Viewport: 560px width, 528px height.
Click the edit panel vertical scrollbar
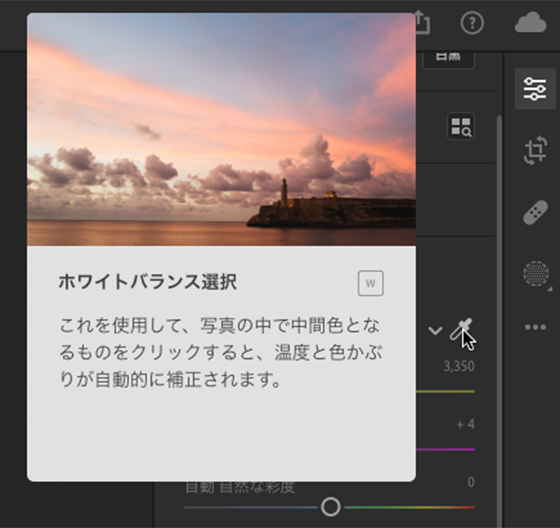pyautogui.click(x=499, y=322)
